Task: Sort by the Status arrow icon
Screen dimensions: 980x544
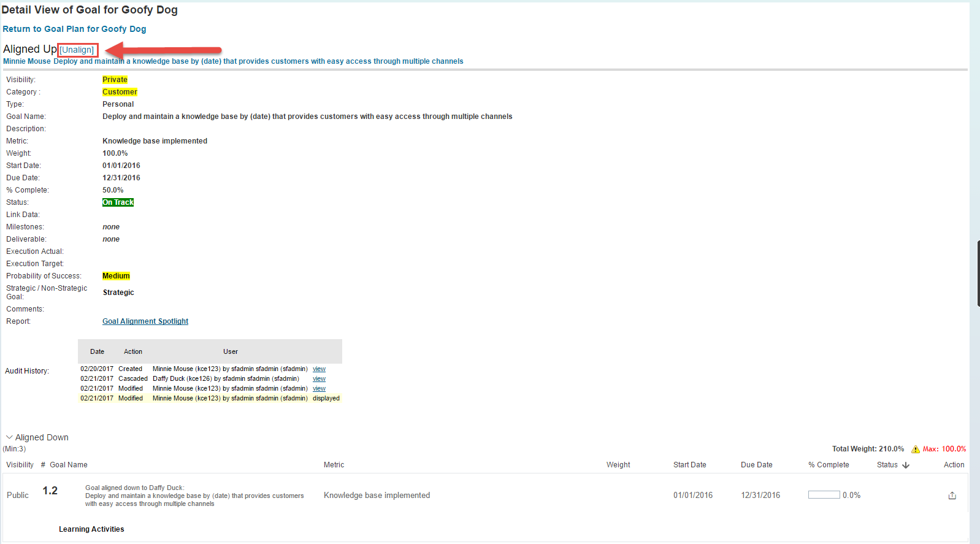Action: [x=906, y=465]
